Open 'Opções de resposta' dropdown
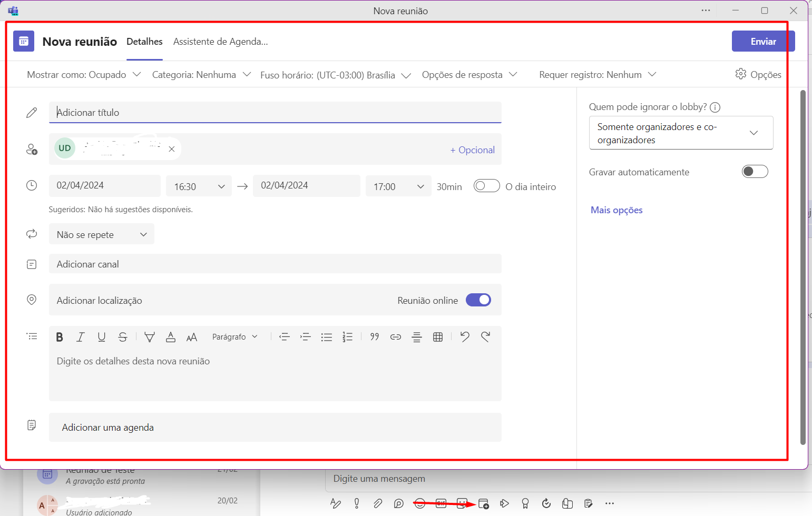Viewport: 812px width, 516px height. coord(469,74)
